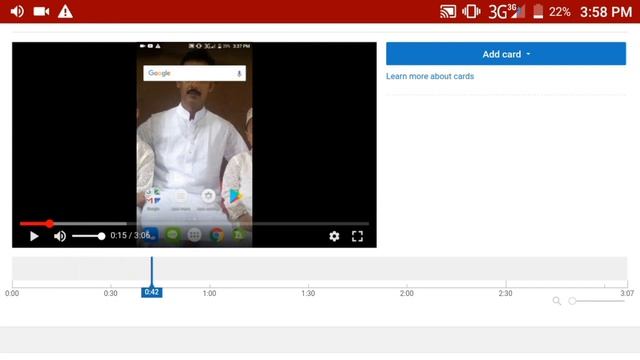Click the 0:00 timeline start label
Viewport: 640px width, 360px height.
coord(12,293)
